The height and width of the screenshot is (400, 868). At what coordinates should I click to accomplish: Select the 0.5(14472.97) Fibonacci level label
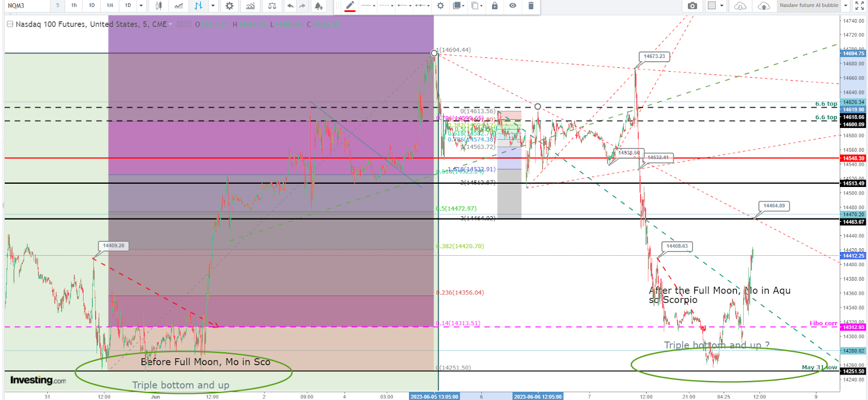tap(456, 209)
